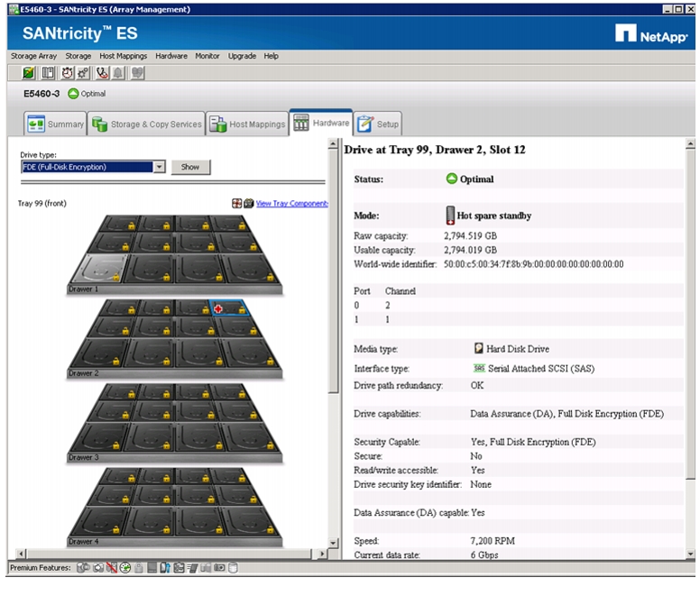Select the Hardware tab

tap(321, 123)
